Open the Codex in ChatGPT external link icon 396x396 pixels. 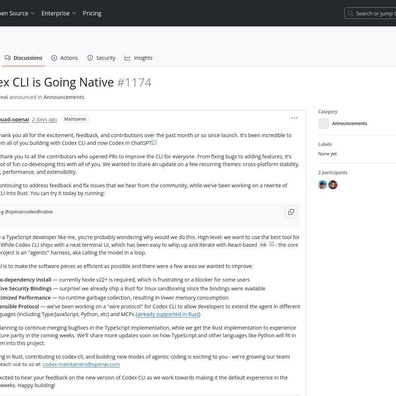[x=154, y=143]
